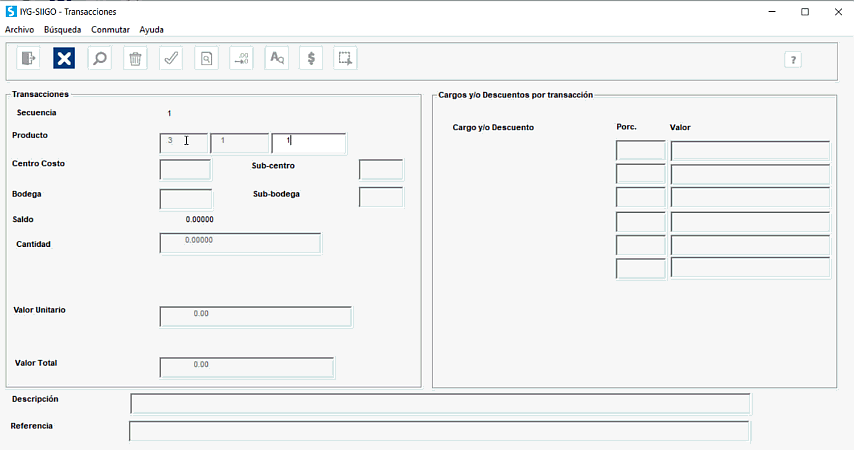Click the fifth Valor field under Cargos

(x=751, y=245)
